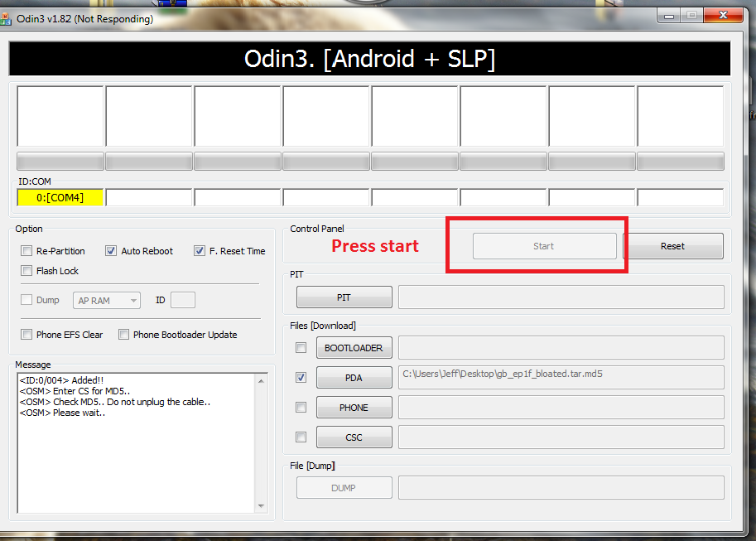756x541 pixels.
Task: Tick the Dump checkbox
Action: (26, 300)
